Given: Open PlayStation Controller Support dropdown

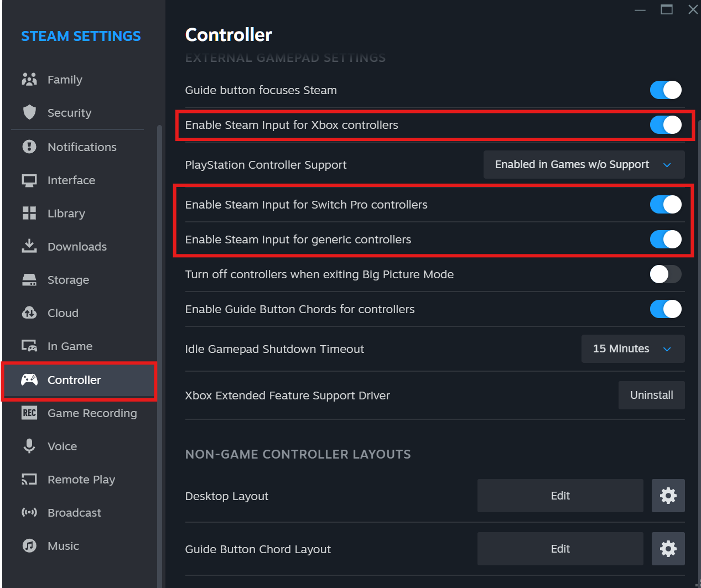Looking at the screenshot, I should pos(584,165).
